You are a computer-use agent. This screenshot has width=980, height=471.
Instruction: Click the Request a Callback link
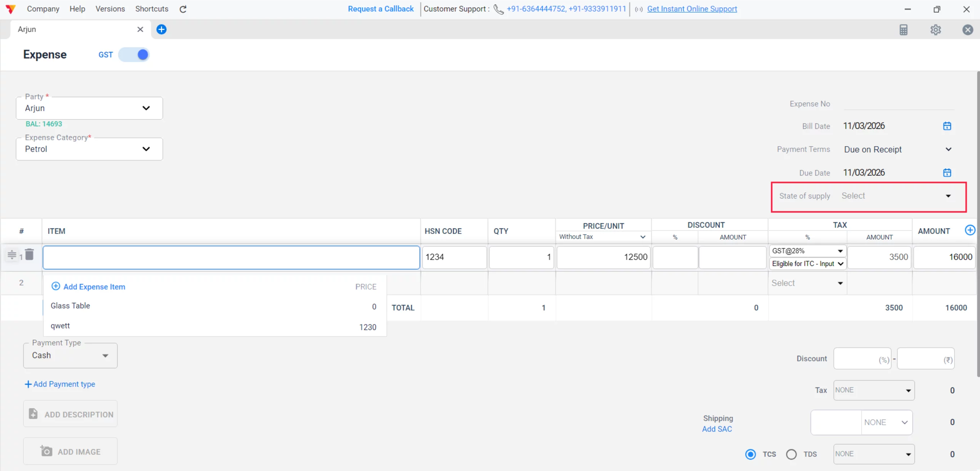point(380,8)
